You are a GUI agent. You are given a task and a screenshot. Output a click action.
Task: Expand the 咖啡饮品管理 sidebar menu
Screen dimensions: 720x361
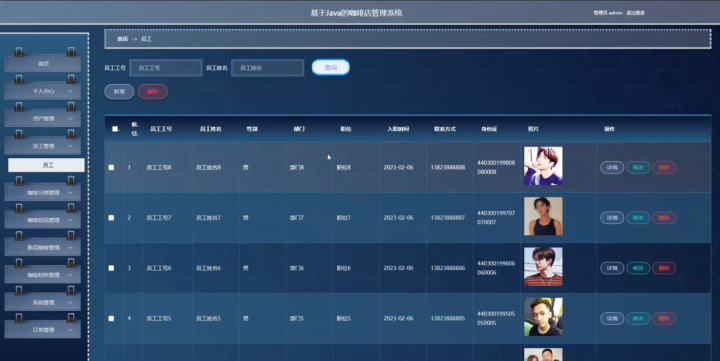point(43,220)
